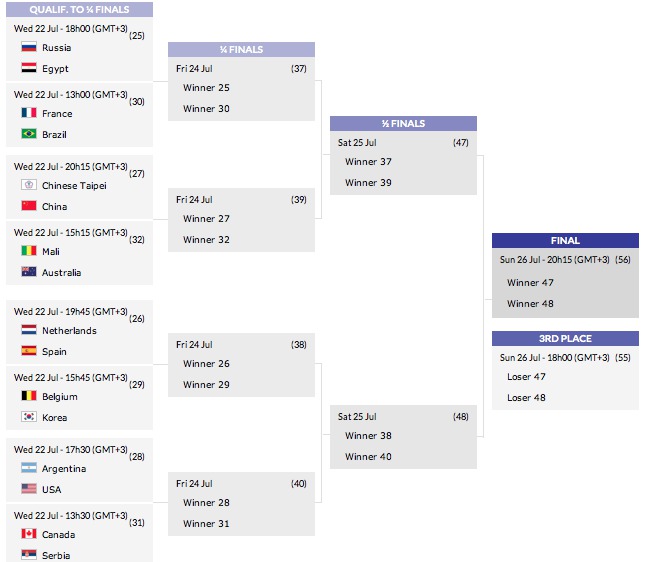The height and width of the screenshot is (562, 647).
Task: Select the 3RD PLACE match header
Action: (x=565, y=338)
